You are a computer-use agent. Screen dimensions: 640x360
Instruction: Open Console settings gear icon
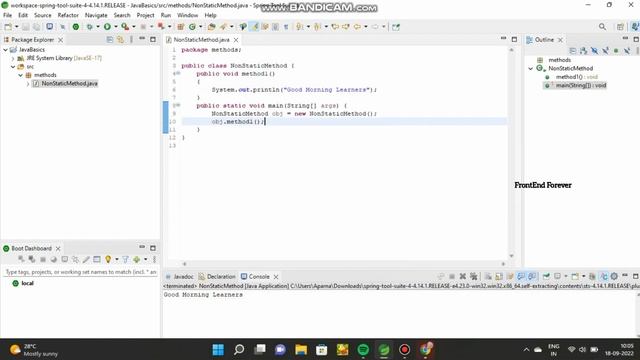(614, 276)
